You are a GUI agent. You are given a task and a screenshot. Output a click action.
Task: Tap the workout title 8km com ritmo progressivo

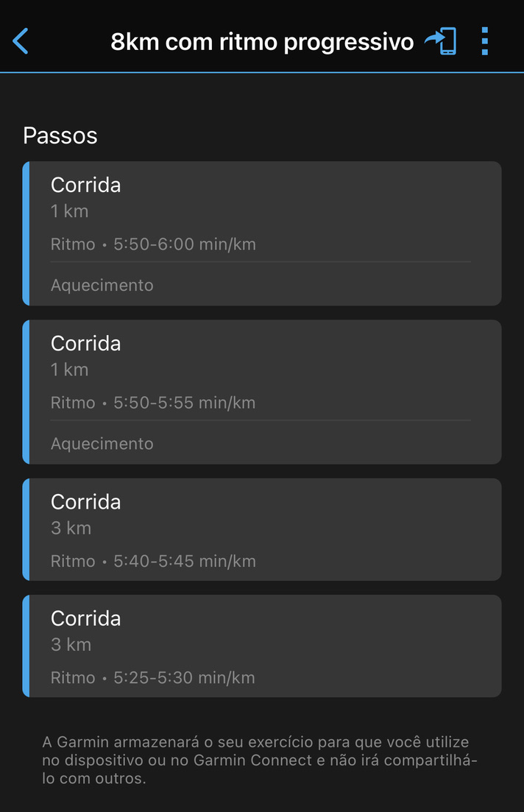(262, 42)
